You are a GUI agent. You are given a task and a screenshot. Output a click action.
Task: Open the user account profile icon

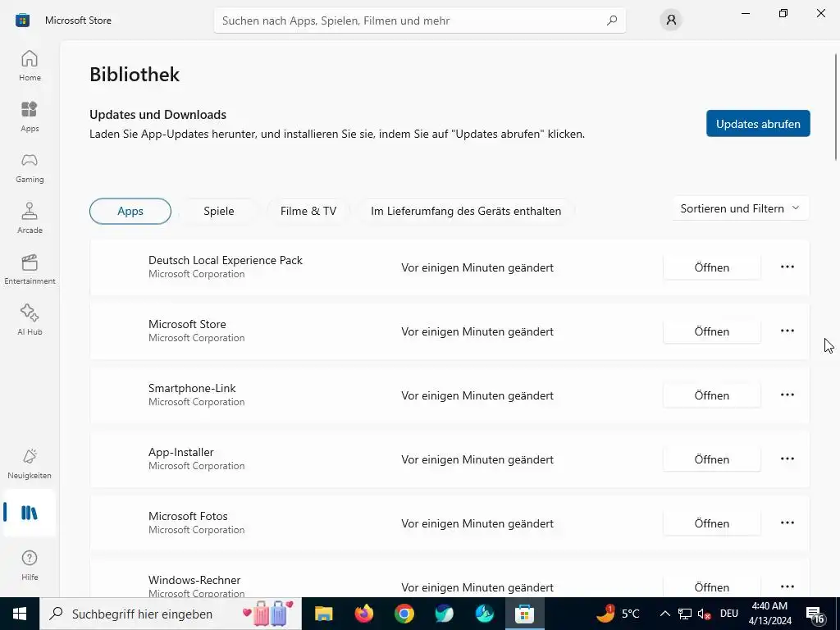[671, 21]
